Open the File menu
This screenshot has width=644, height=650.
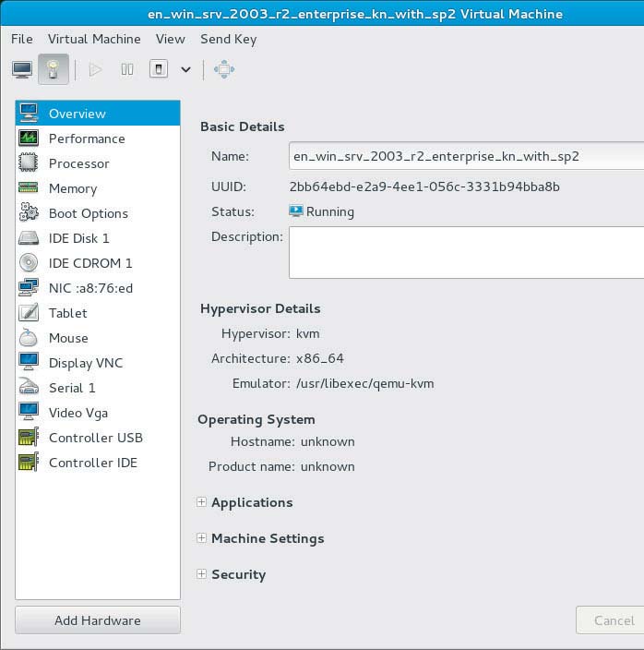click(x=22, y=39)
